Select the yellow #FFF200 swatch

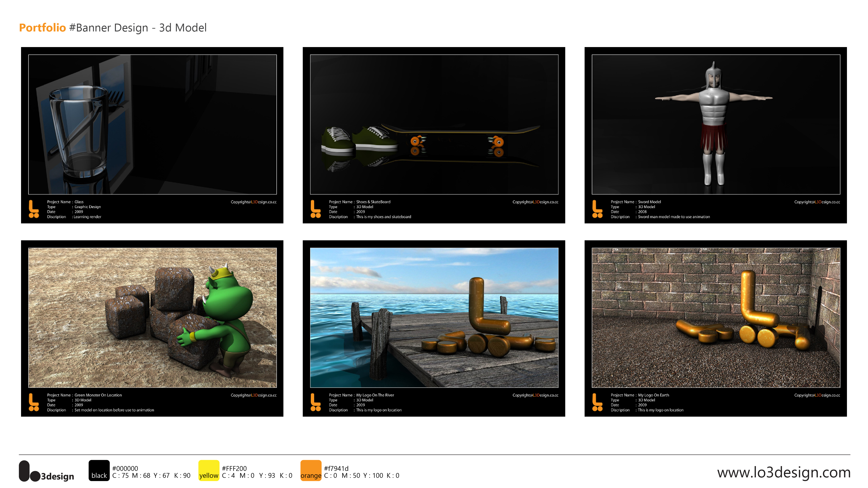click(x=209, y=470)
